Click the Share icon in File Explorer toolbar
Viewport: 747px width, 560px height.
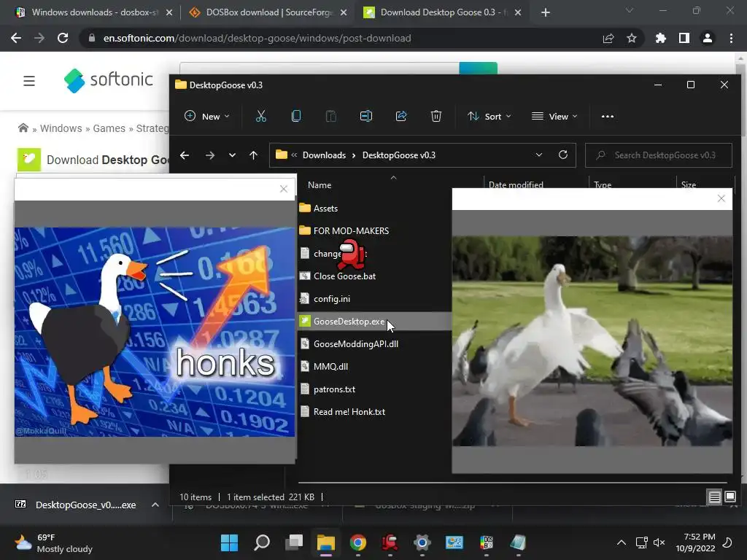click(401, 116)
